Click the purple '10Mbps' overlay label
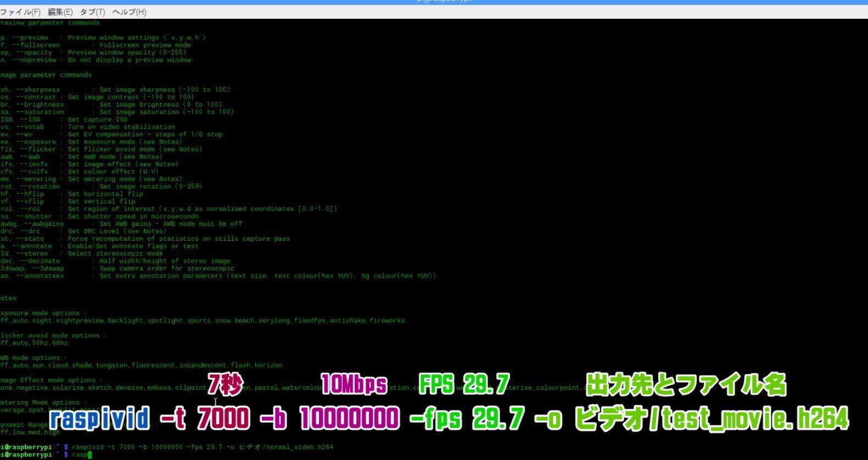 354,385
